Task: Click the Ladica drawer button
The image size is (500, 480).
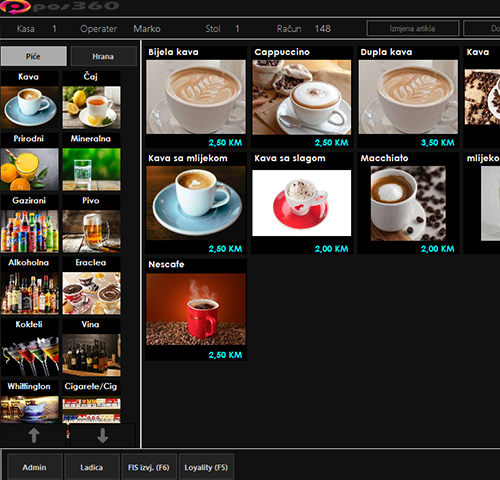Action: pyautogui.click(x=92, y=467)
